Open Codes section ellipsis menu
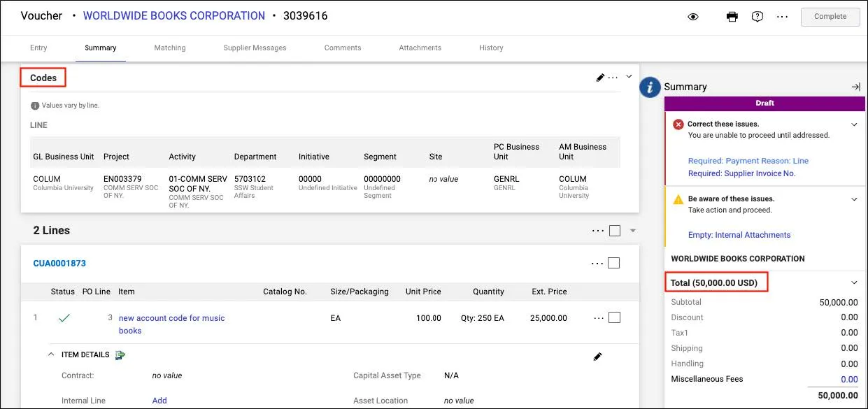This screenshot has height=409, width=868. (x=613, y=78)
